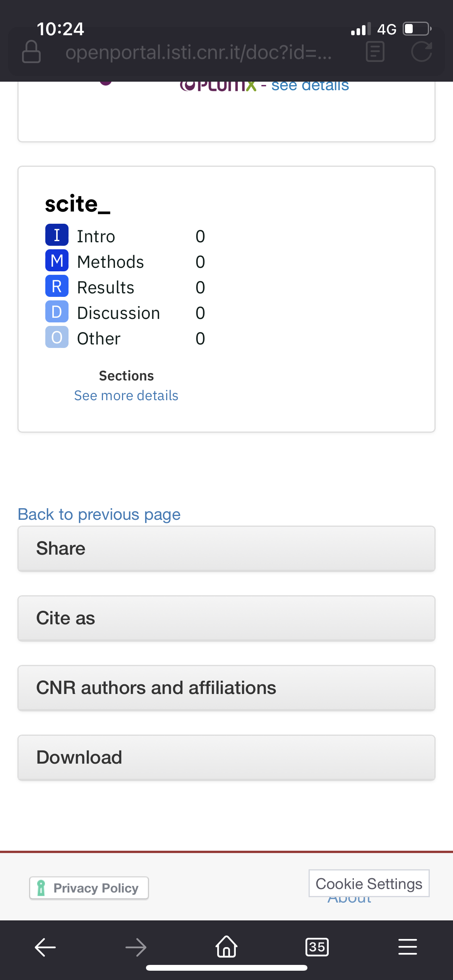
Task: Open the browser hamburger menu
Action: tap(408, 947)
